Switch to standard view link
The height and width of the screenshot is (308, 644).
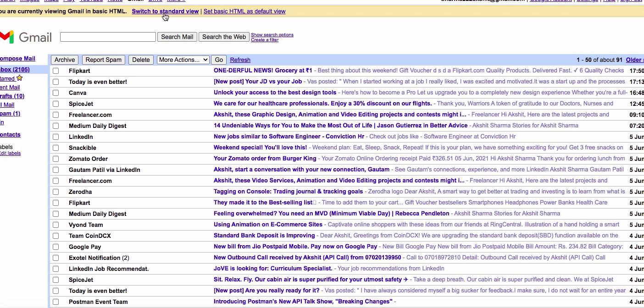pyautogui.click(x=165, y=11)
